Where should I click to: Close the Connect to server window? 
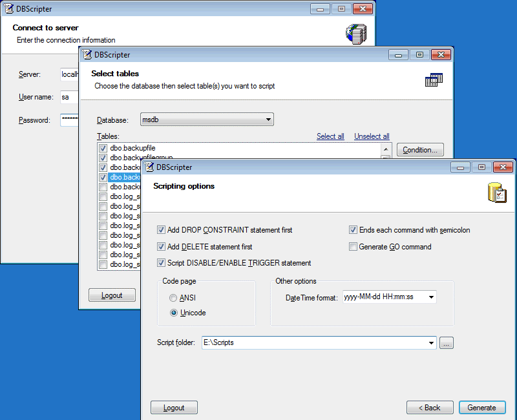[x=363, y=9]
